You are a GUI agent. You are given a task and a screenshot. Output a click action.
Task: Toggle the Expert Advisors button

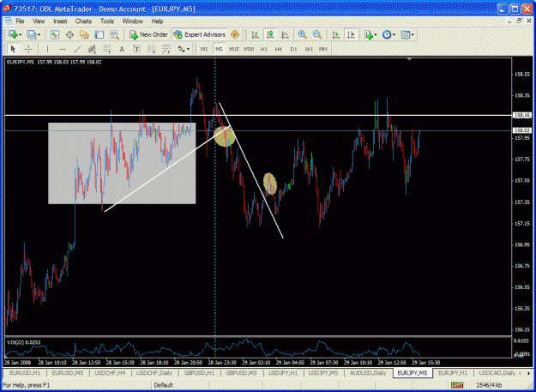(x=200, y=34)
